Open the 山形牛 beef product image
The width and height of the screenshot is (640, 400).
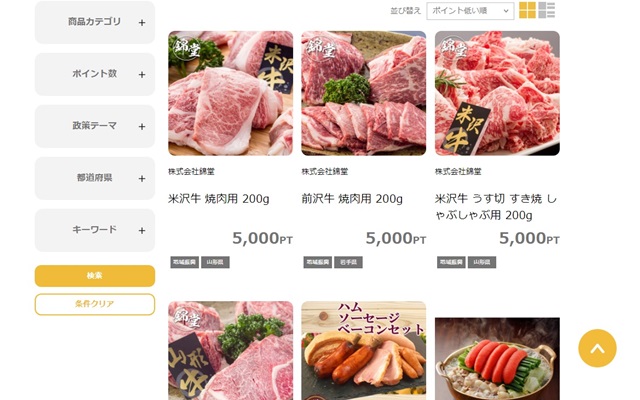pos(231,351)
